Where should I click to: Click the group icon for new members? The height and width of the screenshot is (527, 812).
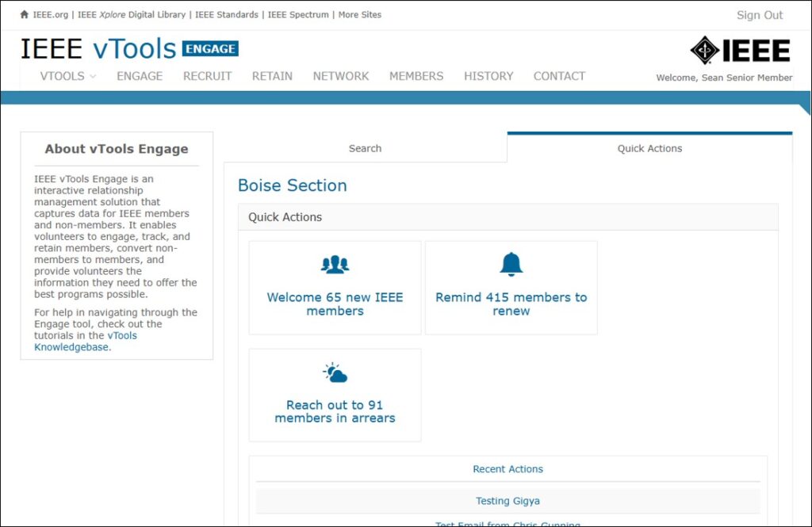[335, 265]
